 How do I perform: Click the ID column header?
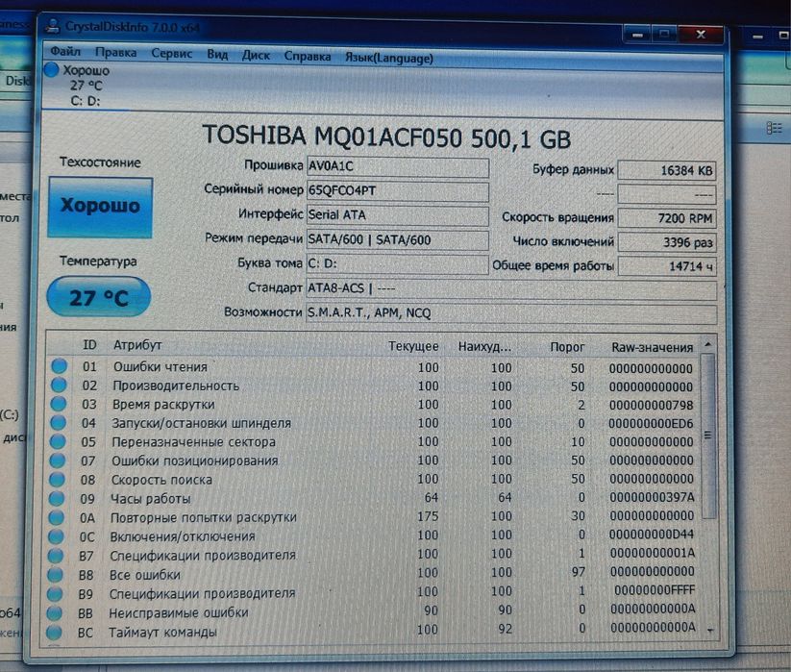(89, 344)
